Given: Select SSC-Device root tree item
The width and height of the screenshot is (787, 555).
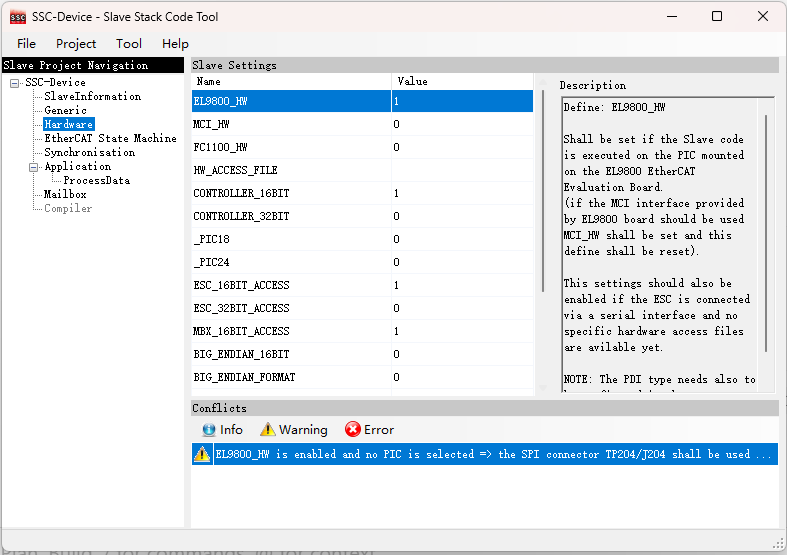Looking at the screenshot, I should [x=56, y=82].
